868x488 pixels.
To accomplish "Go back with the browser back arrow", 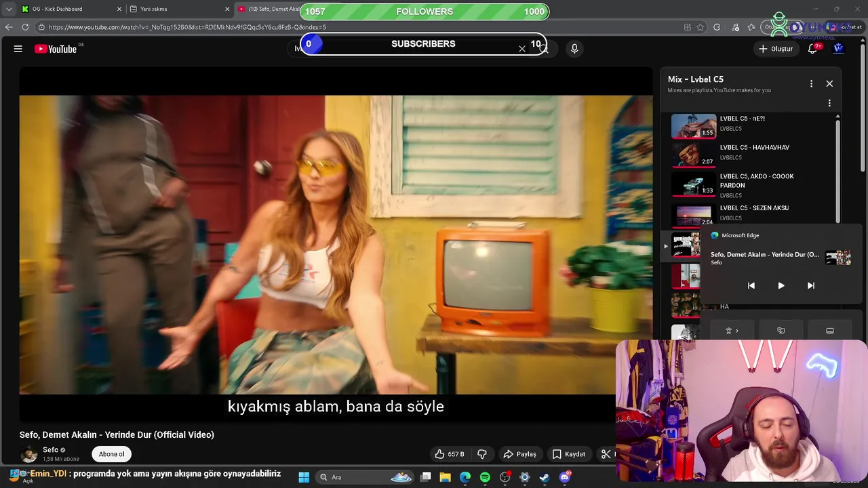I will click(9, 27).
